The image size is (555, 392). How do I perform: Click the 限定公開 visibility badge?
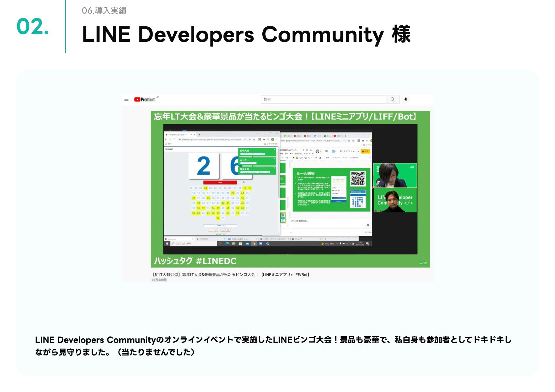click(x=159, y=280)
